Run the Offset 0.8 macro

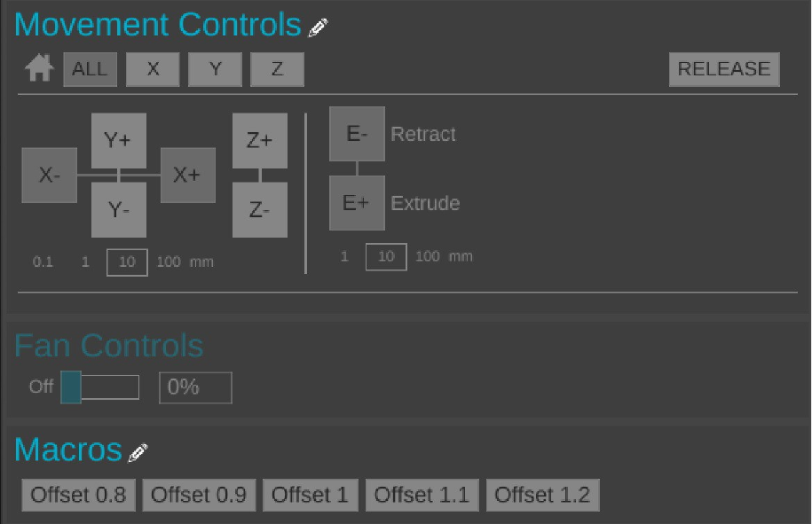pos(78,495)
